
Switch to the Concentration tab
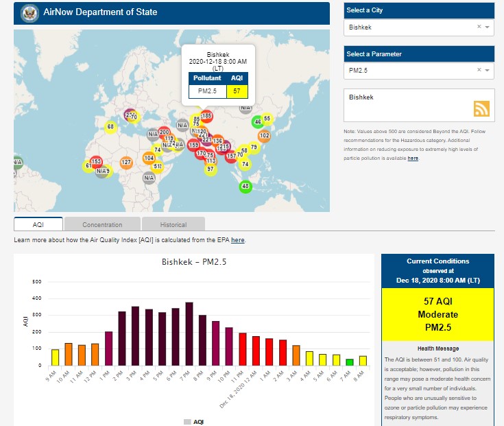click(102, 224)
